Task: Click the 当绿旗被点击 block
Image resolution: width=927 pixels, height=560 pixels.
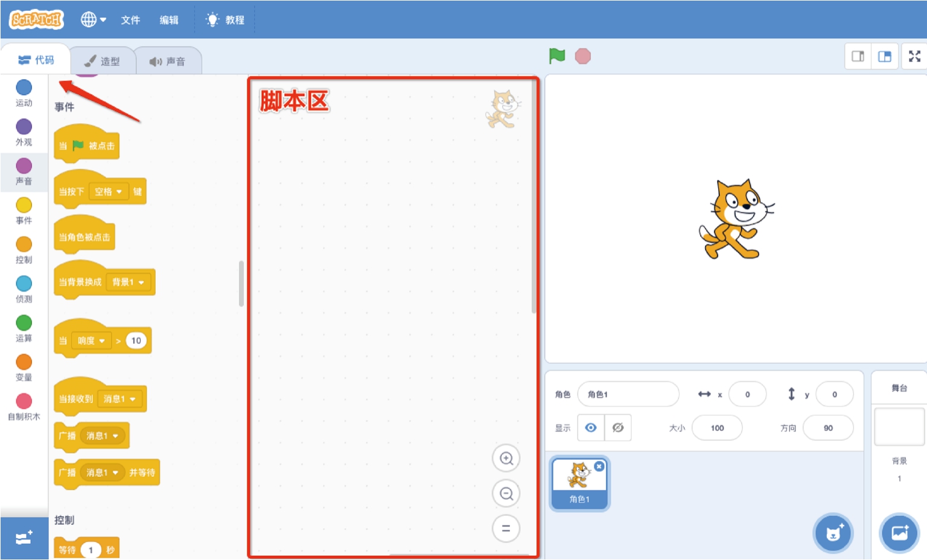Action: (x=86, y=144)
